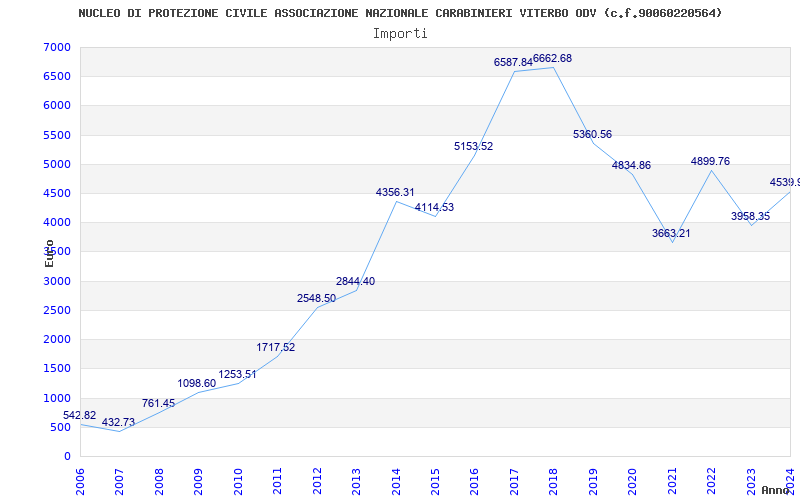
Task: Select the y-axis tick 4500
Action: [57, 193]
